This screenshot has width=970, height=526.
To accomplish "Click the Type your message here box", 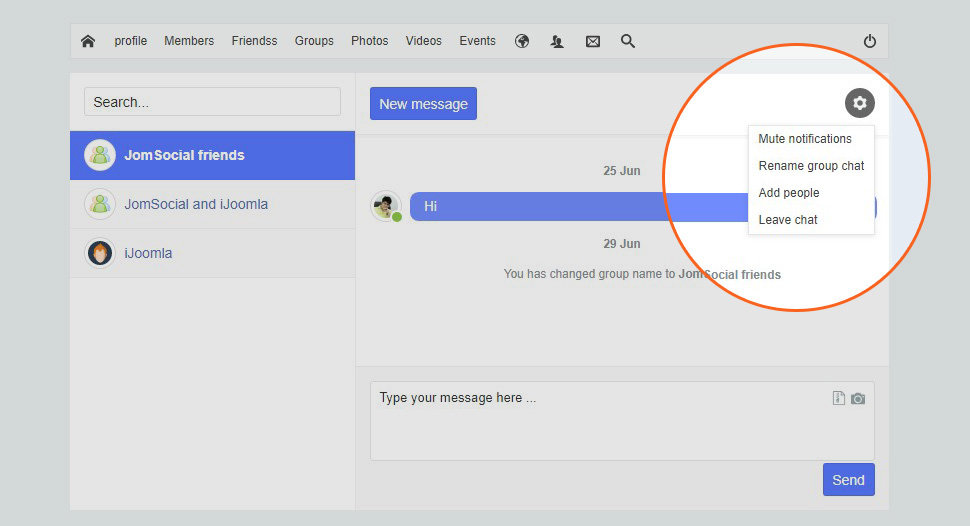I will click(x=622, y=421).
